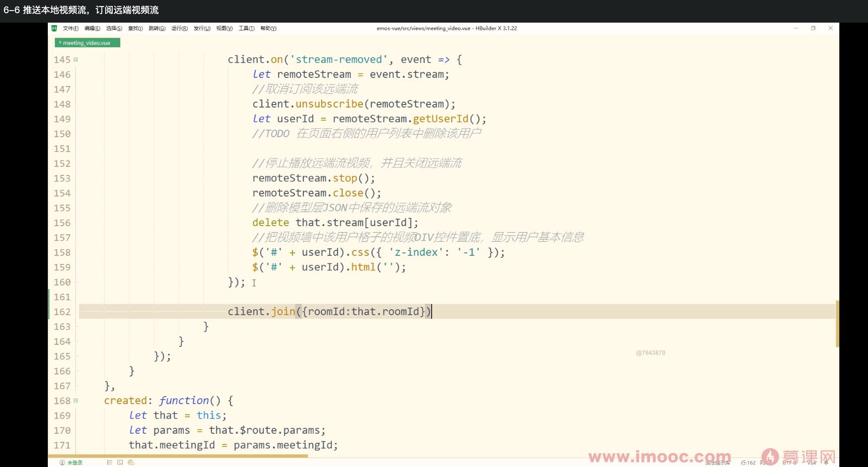
Task: Click the horizontal scrollbar at editor bottom
Action: pos(178,456)
